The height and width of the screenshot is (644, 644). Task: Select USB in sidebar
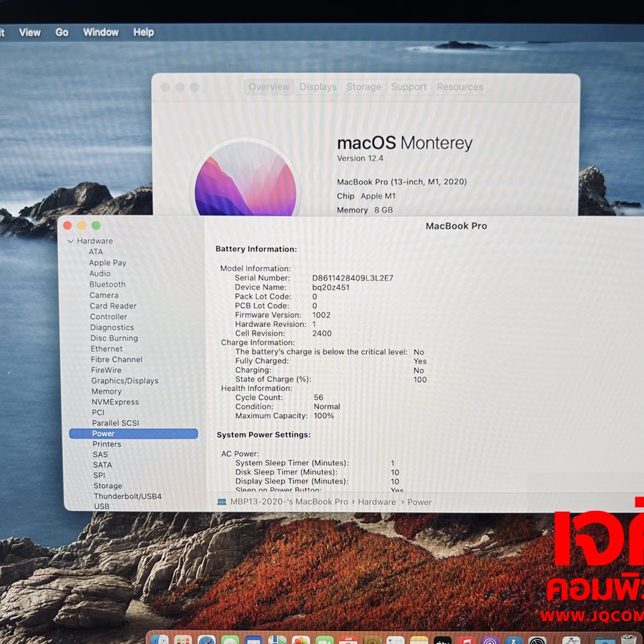coord(102,507)
